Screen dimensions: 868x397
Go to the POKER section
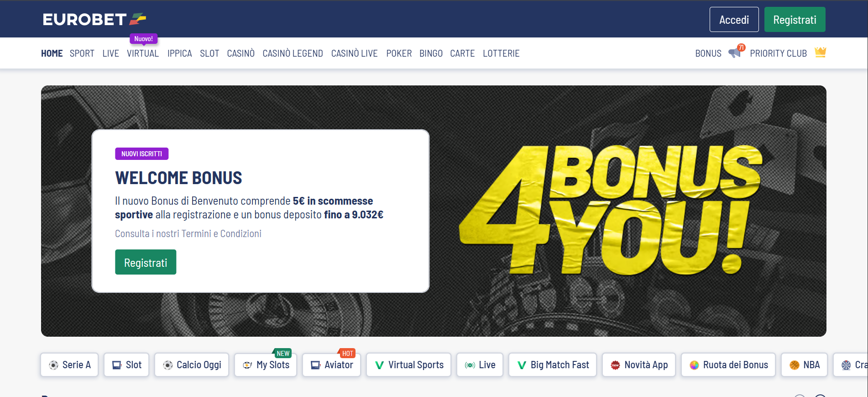click(399, 53)
